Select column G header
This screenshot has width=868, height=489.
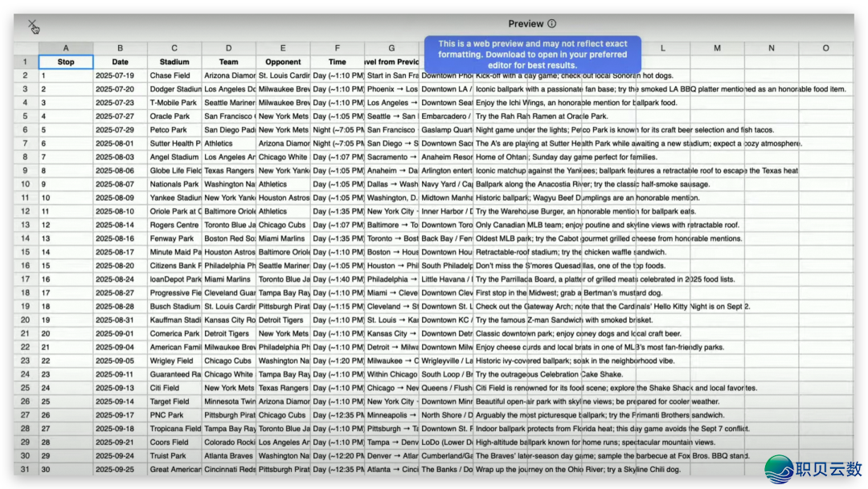pyautogui.click(x=391, y=48)
